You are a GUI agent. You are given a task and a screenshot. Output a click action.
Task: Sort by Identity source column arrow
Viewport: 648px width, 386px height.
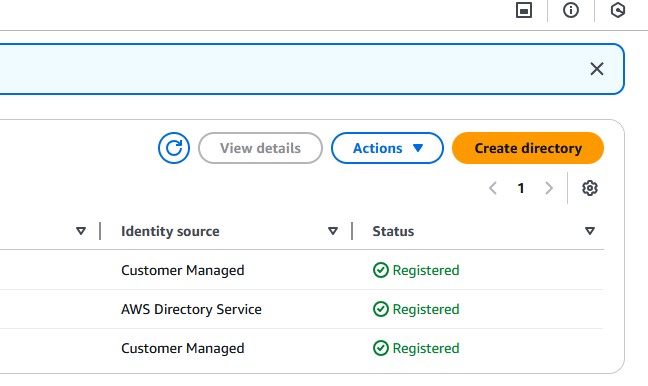tap(333, 231)
